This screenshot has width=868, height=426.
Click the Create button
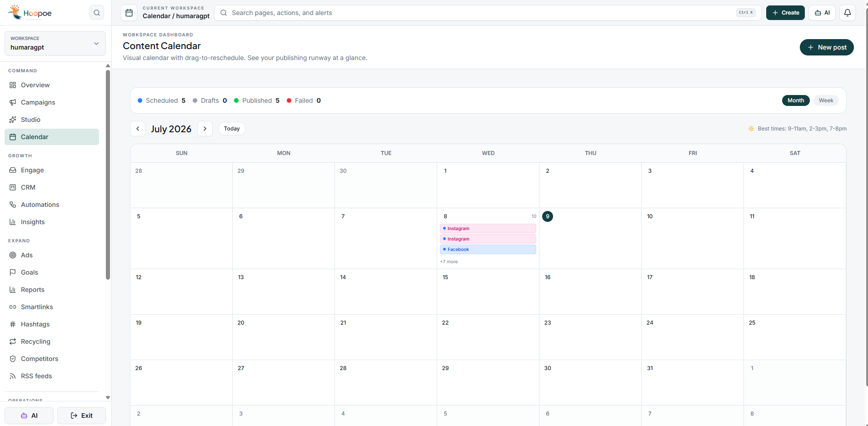(x=785, y=13)
